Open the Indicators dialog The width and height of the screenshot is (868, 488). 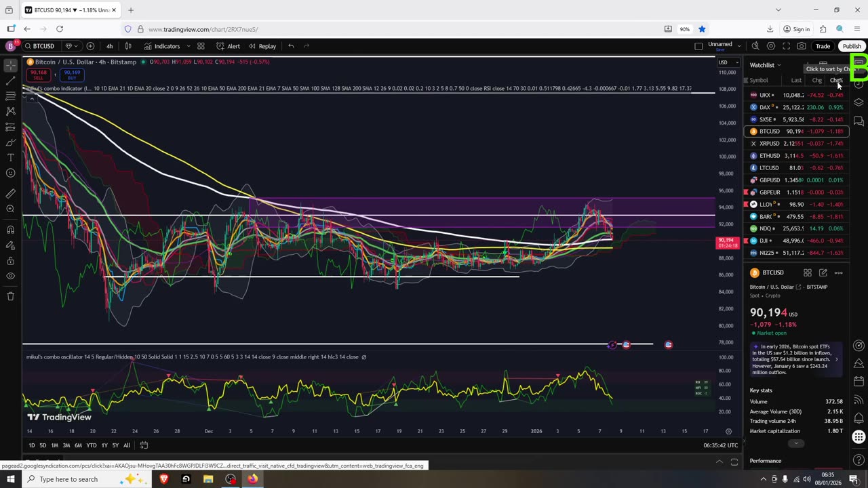162,46
